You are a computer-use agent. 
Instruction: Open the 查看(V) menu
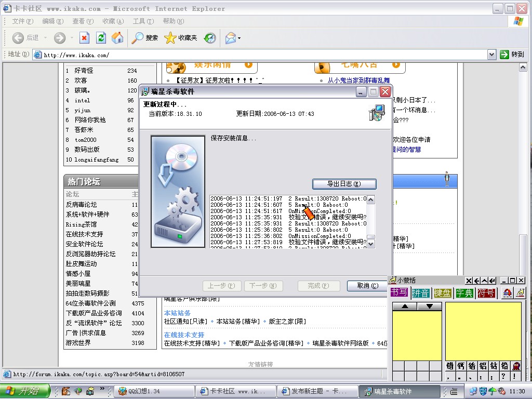pos(83,21)
